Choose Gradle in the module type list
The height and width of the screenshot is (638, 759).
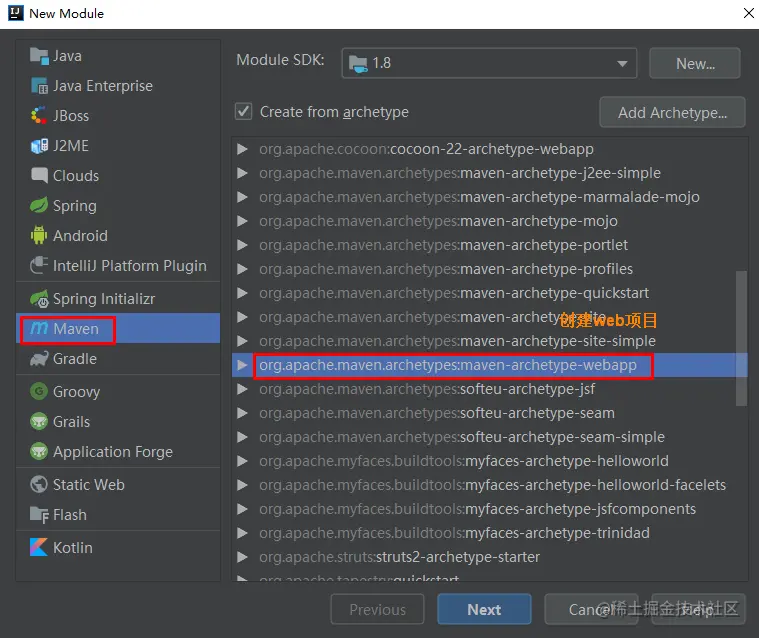75,359
